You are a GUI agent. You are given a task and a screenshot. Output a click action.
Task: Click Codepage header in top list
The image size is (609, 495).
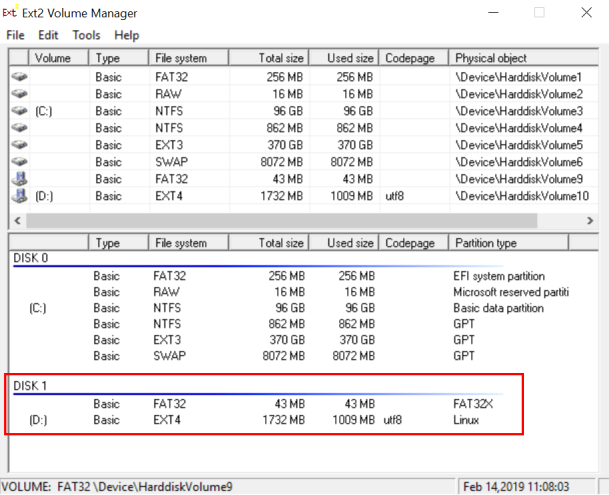click(x=414, y=58)
